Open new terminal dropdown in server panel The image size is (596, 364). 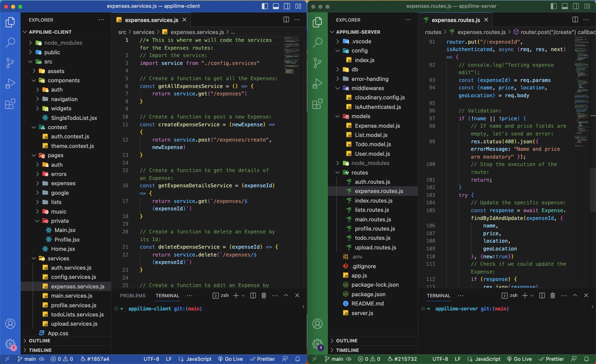coord(532,296)
